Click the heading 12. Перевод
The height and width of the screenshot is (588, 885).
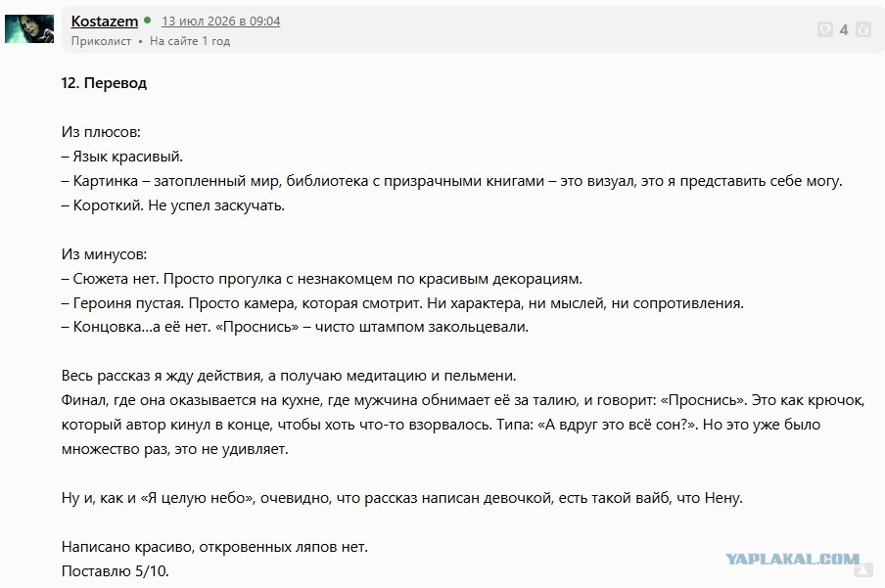(104, 83)
